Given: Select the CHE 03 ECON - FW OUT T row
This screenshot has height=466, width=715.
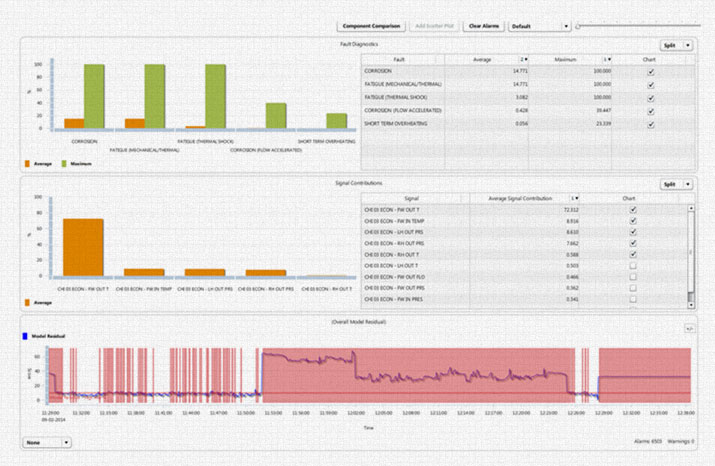Looking at the screenshot, I should click(524, 210).
